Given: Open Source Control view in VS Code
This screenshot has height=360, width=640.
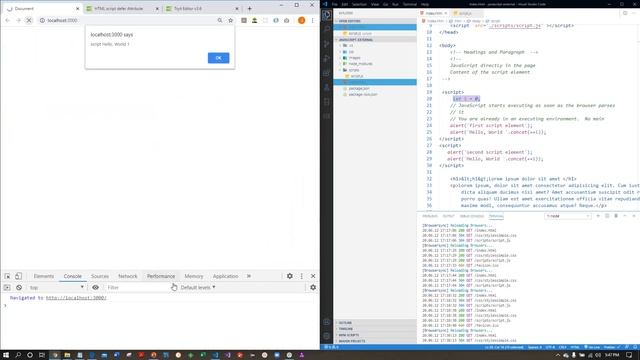Looking at the screenshot, I should pos(327,44).
